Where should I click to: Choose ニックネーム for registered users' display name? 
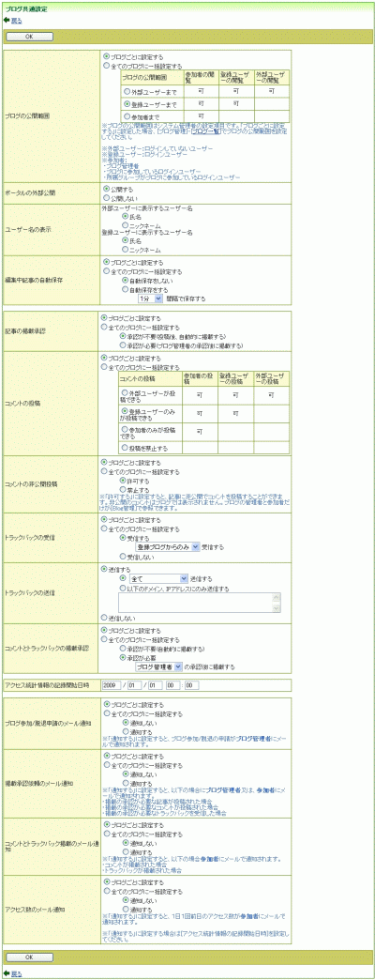[126, 249]
